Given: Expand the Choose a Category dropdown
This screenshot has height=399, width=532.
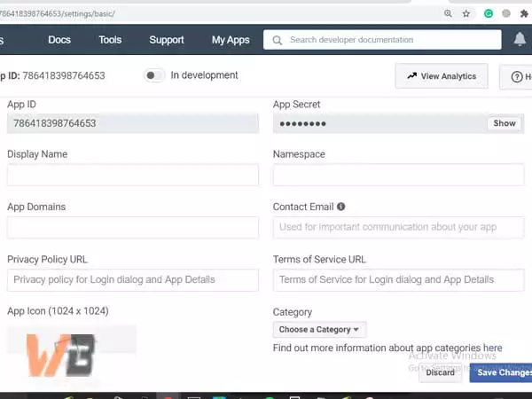Looking at the screenshot, I should (x=319, y=330).
